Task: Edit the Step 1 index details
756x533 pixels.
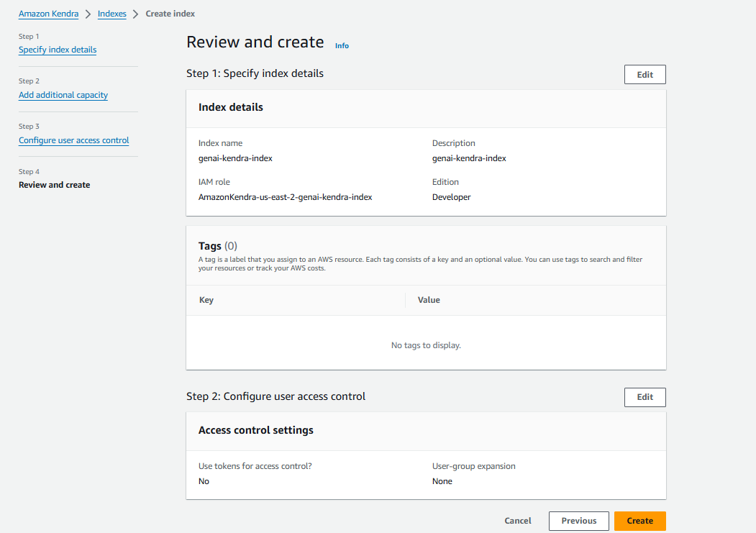Action: coord(645,74)
